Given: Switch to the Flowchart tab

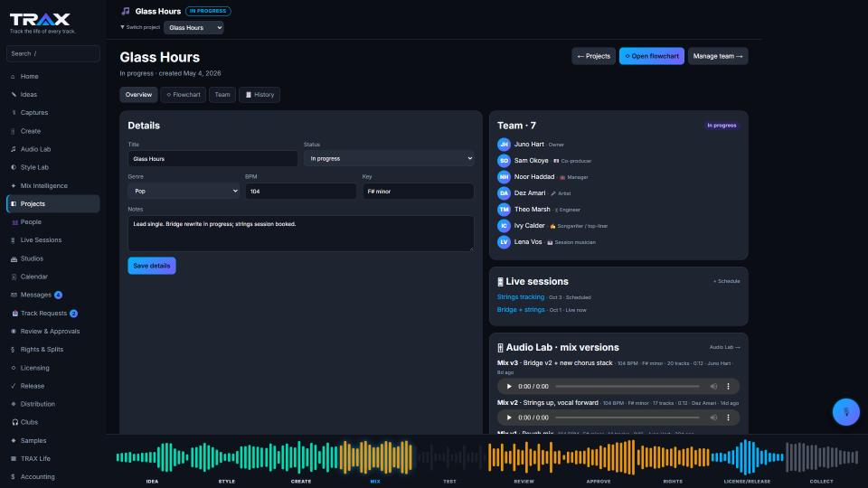Looking at the screenshot, I should click(184, 95).
